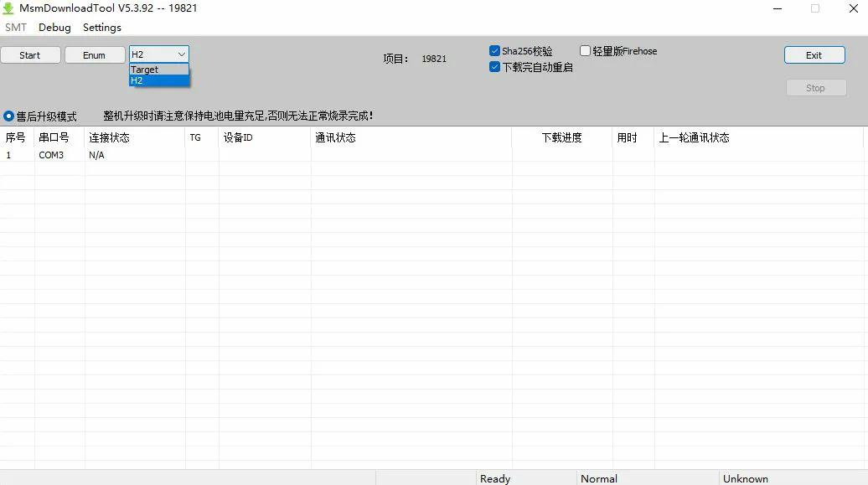Click the MsmDownloadTool green download icon
The width and height of the screenshot is (868, 485).
click(x=8, y=8)
